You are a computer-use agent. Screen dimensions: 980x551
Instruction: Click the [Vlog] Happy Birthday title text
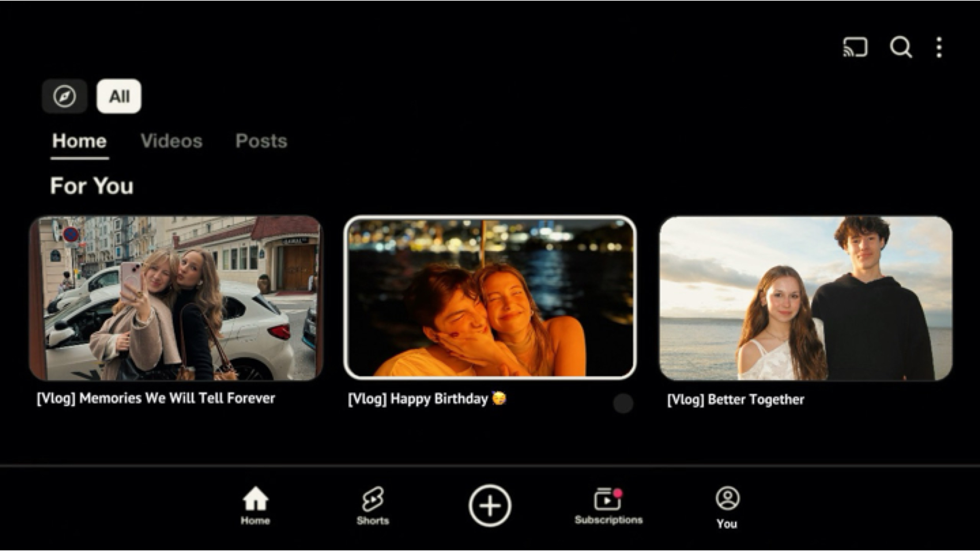point(427,398)
